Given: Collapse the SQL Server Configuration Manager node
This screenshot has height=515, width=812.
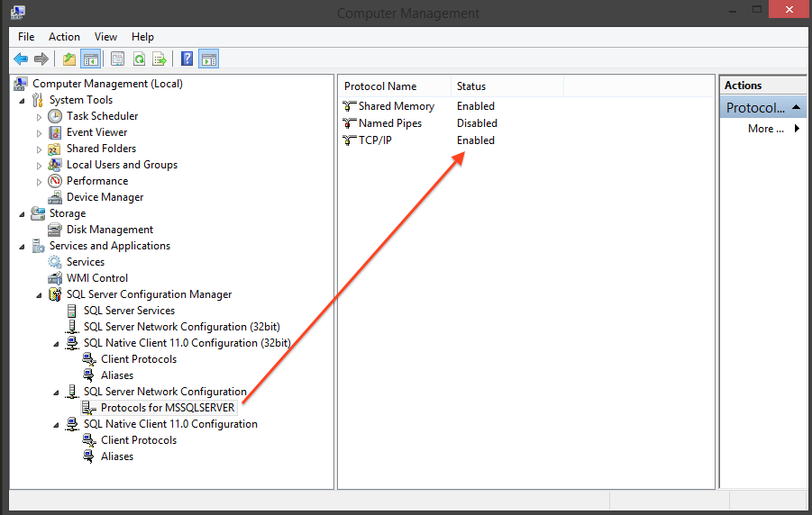Looking at the screenshot, I should (39, 295).
